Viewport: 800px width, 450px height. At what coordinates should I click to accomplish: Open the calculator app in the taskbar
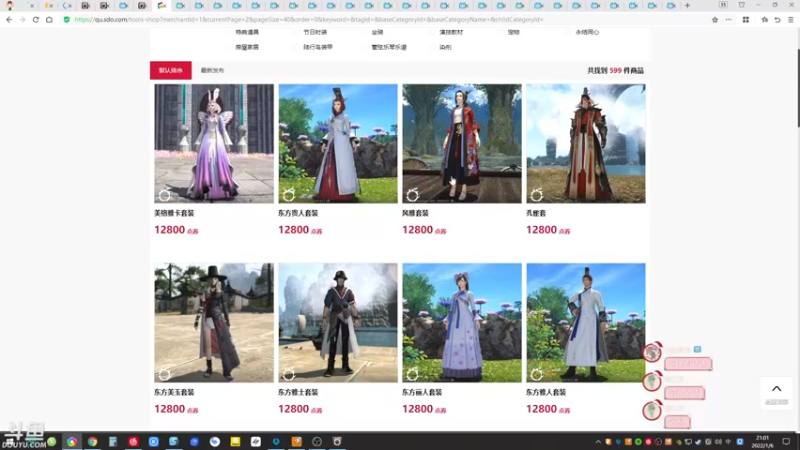[x=113, y=441]
